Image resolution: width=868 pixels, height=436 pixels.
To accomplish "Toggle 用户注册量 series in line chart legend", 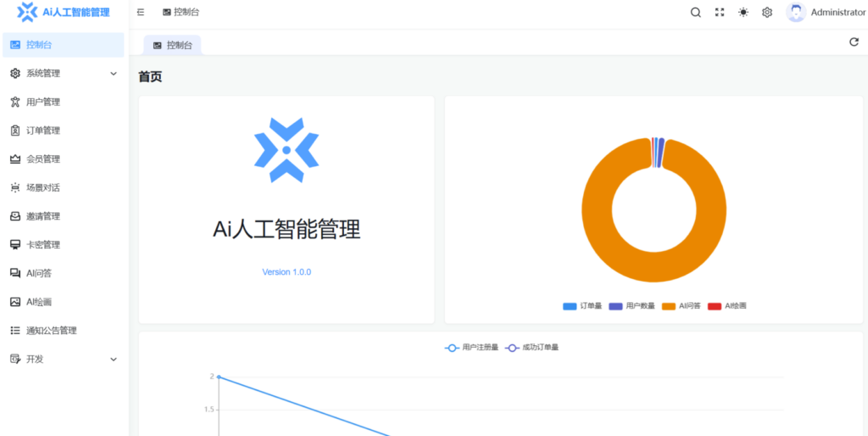I will tap(471, 348).
